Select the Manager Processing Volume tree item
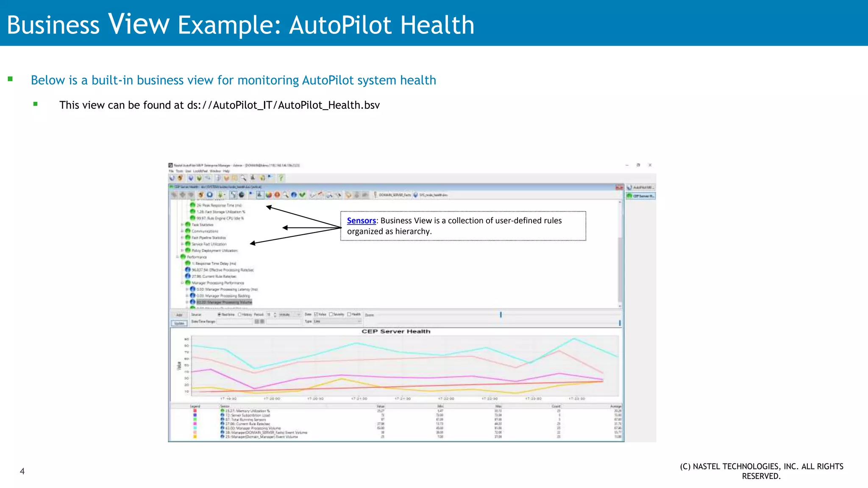868x488 pixels. pos(224,302)
